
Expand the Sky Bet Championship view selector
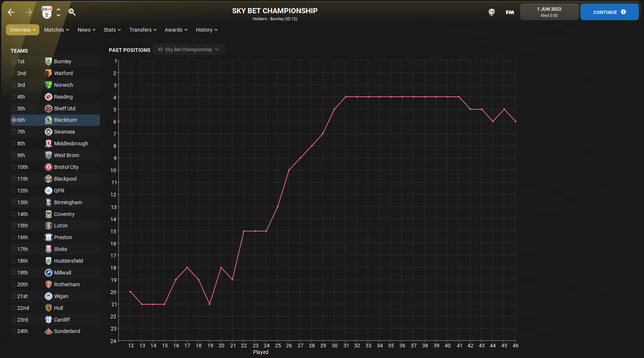tap(189, 49)
